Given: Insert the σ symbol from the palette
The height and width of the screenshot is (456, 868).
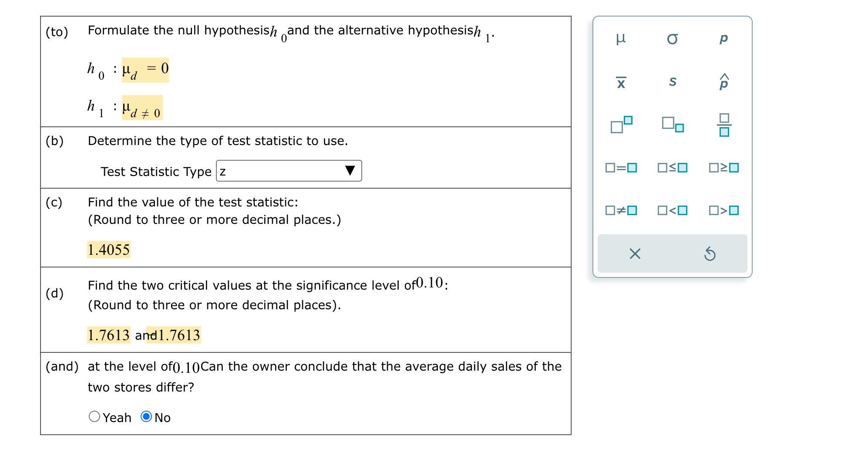Looking at the screenshot, I should click(x=673, y=38).
